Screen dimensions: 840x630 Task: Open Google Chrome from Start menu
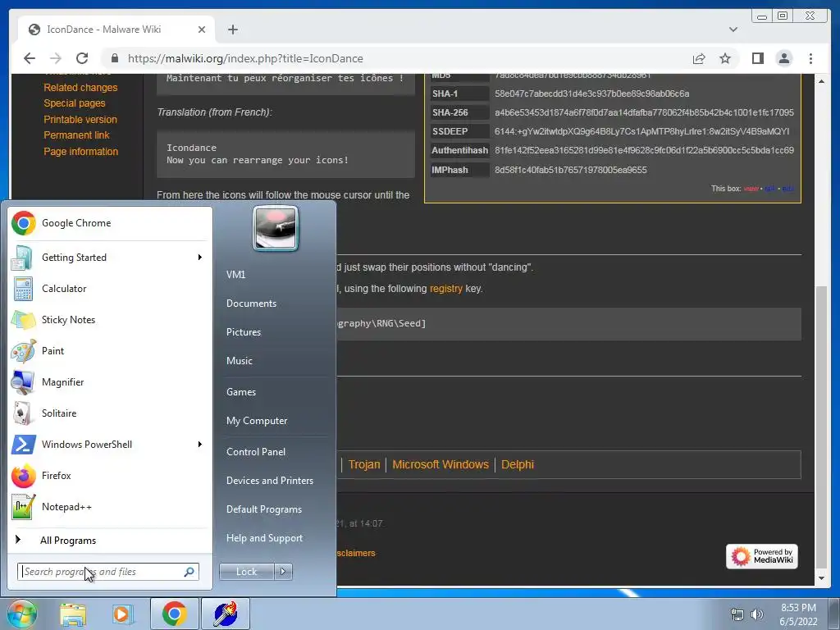pos(109,223)
